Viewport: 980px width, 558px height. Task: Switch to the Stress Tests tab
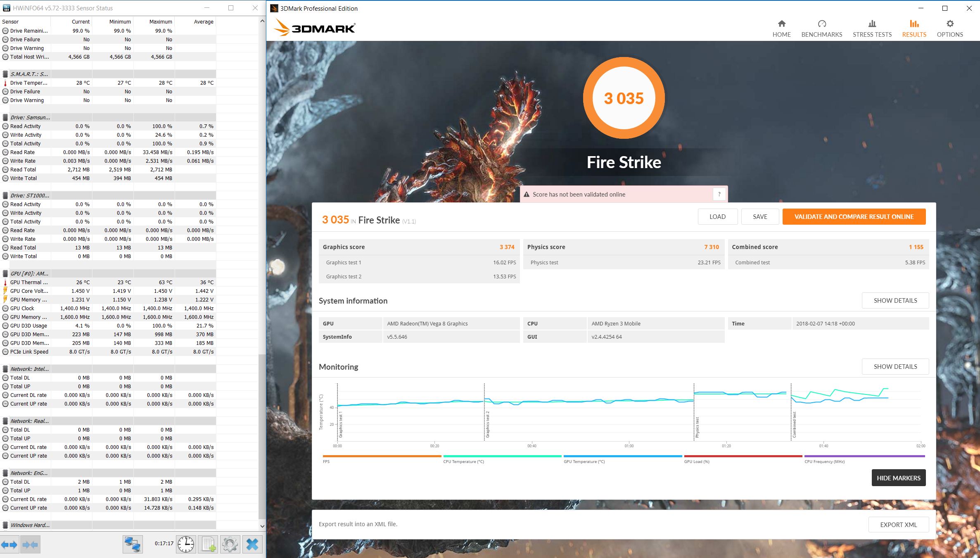[x=872, y=28]
